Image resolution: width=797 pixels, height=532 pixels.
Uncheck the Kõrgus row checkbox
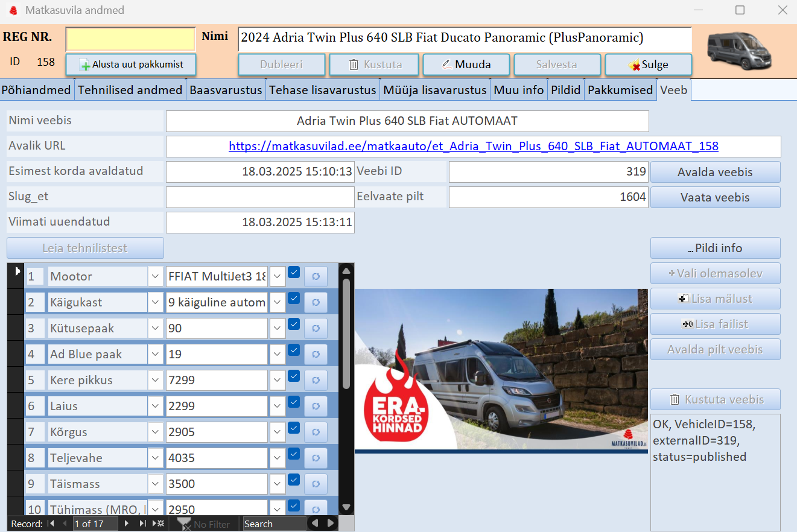294,428
